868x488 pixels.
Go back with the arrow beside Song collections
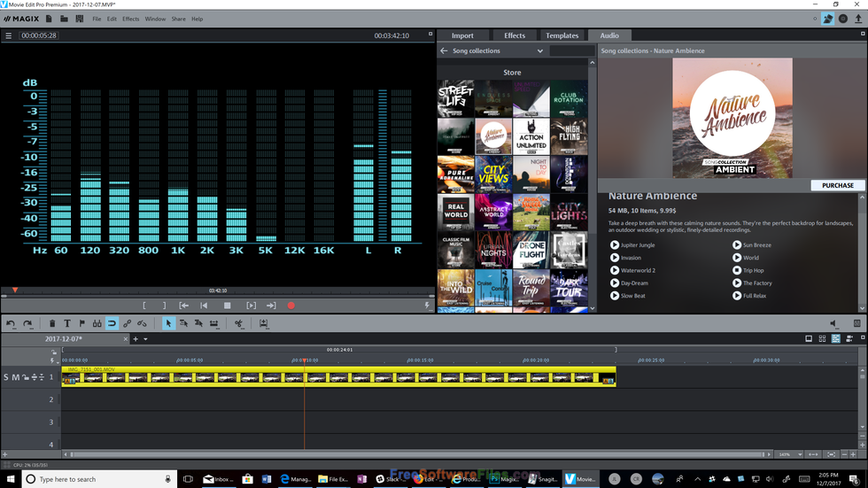(444, 50)
